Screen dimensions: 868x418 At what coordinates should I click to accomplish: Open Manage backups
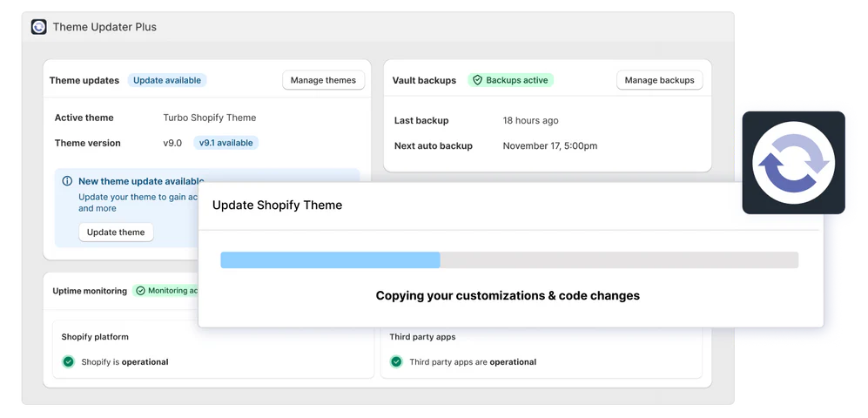point(659,80)
